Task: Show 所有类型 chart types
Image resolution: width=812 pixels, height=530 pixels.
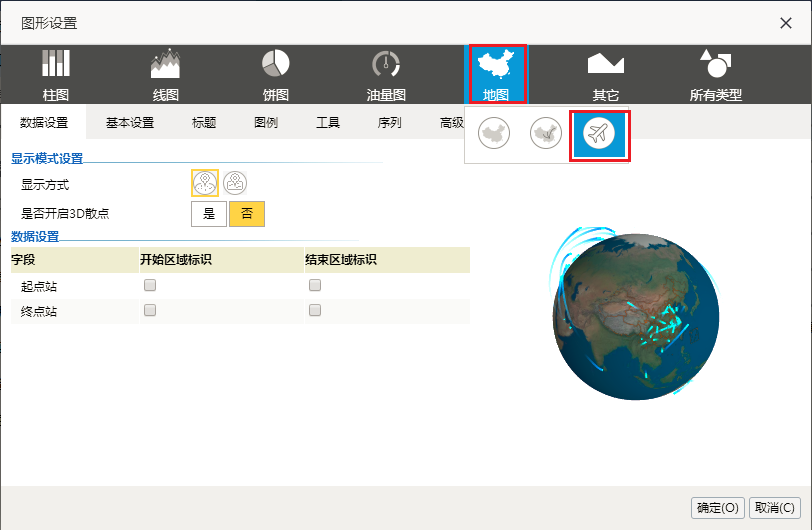Action: [716, 75]
